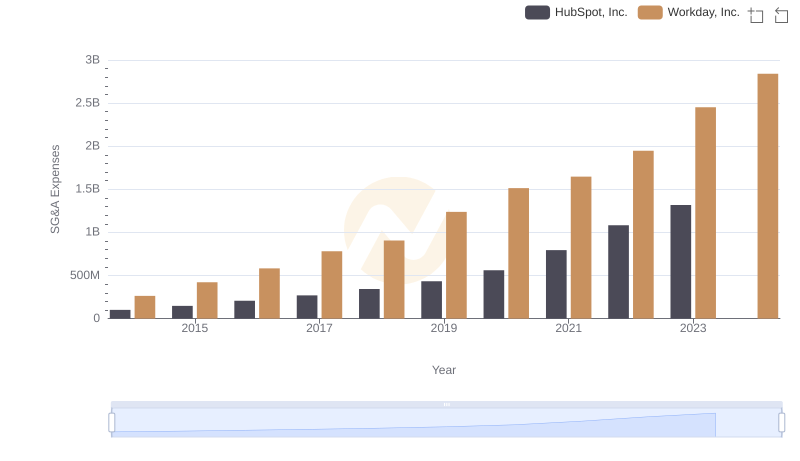This screenshot has width=800, height=461.
Task: Click the Workday legend color swatch
Action: 650,12
